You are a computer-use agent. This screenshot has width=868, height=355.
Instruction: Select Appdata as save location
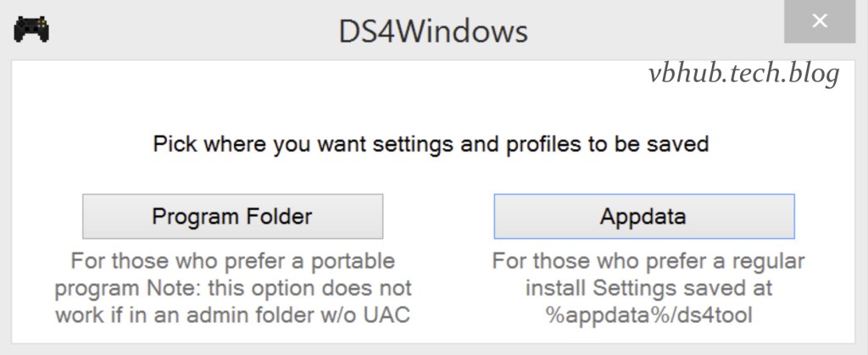tap(643, 216)
